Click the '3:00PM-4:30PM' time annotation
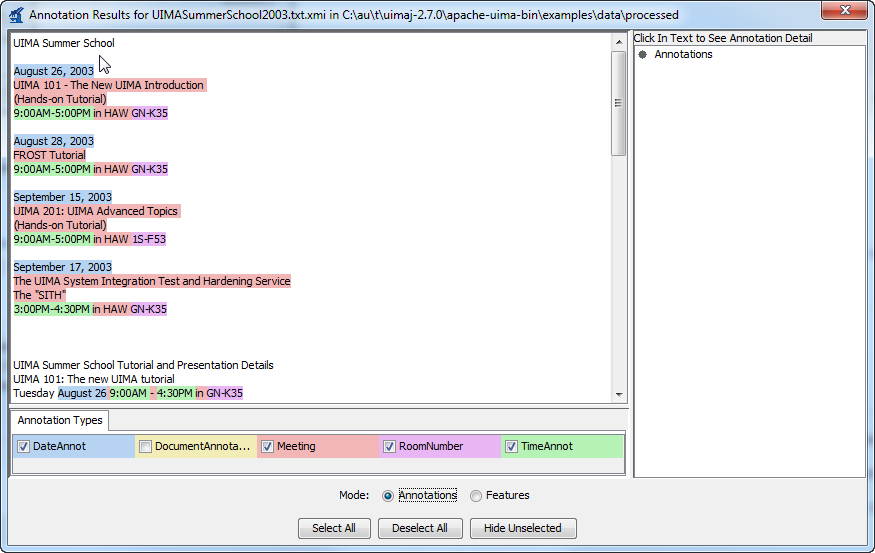The height and width of the screenshot is (553, 875). [51, 309]
